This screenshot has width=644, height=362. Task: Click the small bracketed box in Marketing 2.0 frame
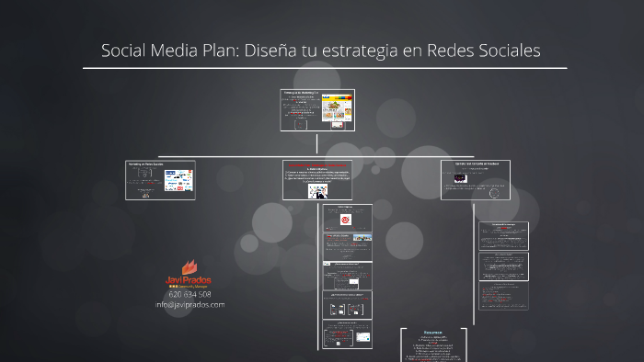[301, 125]
